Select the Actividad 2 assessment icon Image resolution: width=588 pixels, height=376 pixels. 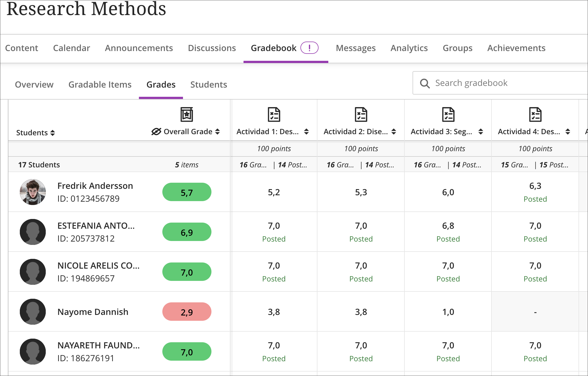pos(361,114)
